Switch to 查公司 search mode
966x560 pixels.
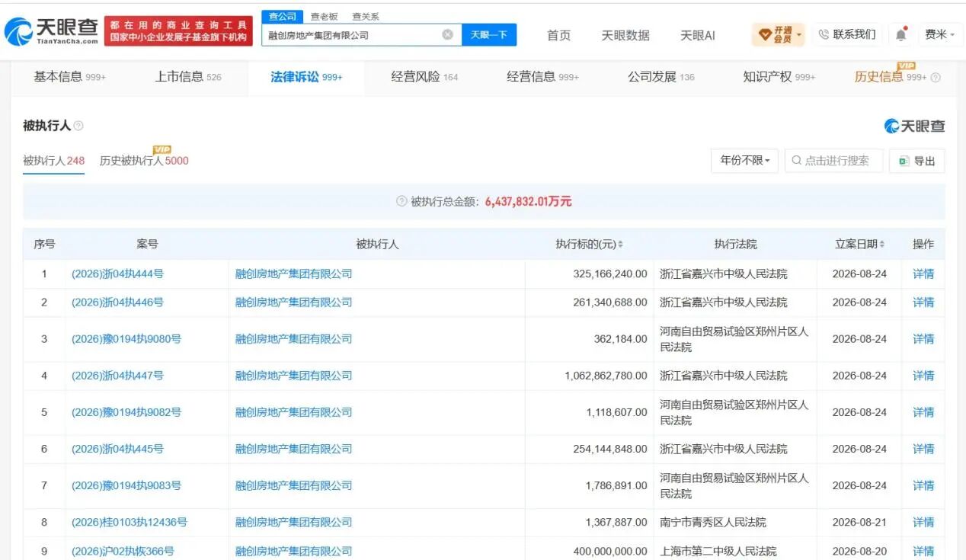pos(283,16)
